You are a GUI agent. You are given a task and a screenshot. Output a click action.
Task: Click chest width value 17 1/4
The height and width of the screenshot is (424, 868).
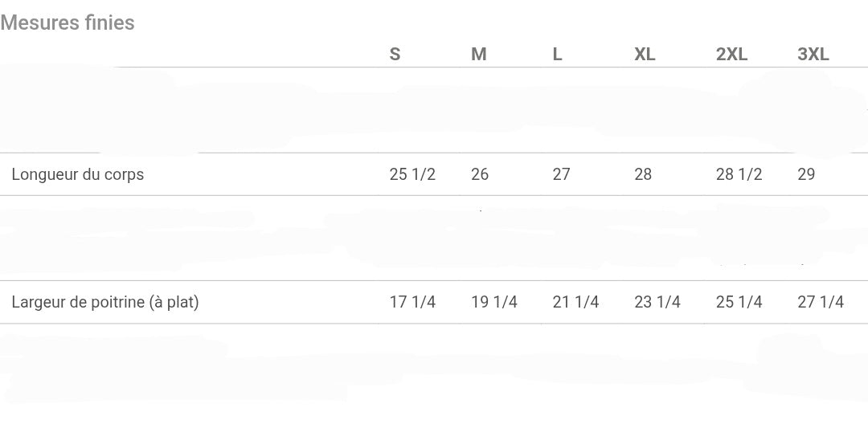412,302
